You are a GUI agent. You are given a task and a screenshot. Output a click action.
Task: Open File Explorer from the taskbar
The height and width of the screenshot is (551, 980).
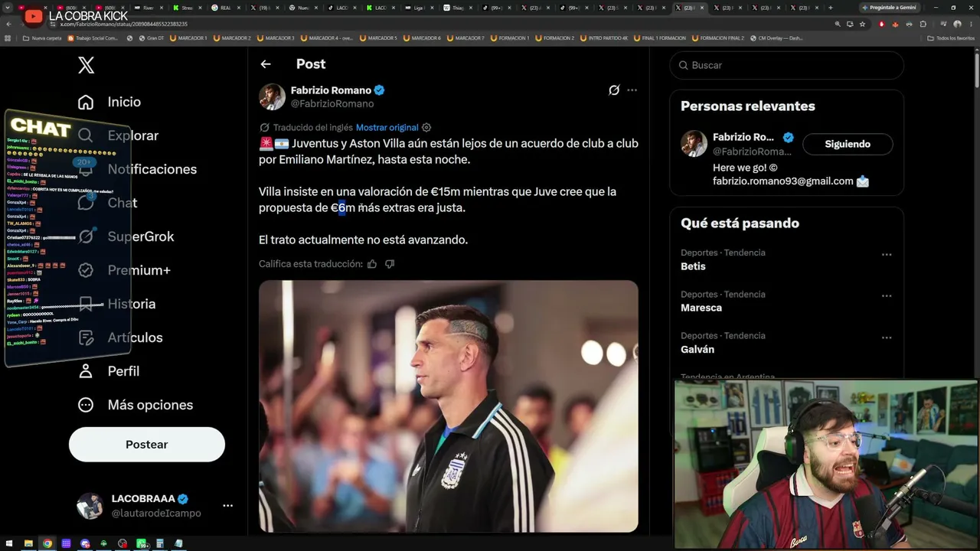28,543
